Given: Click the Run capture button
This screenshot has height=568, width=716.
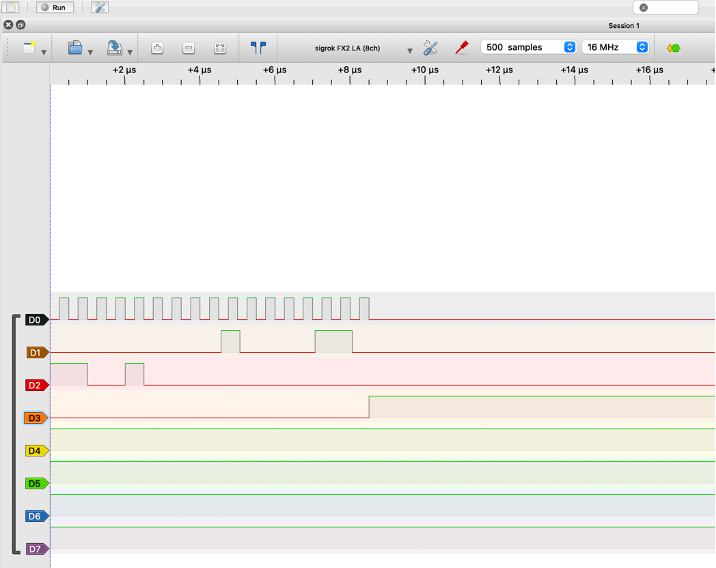Looking at the screenshot, I should (55, 7).
